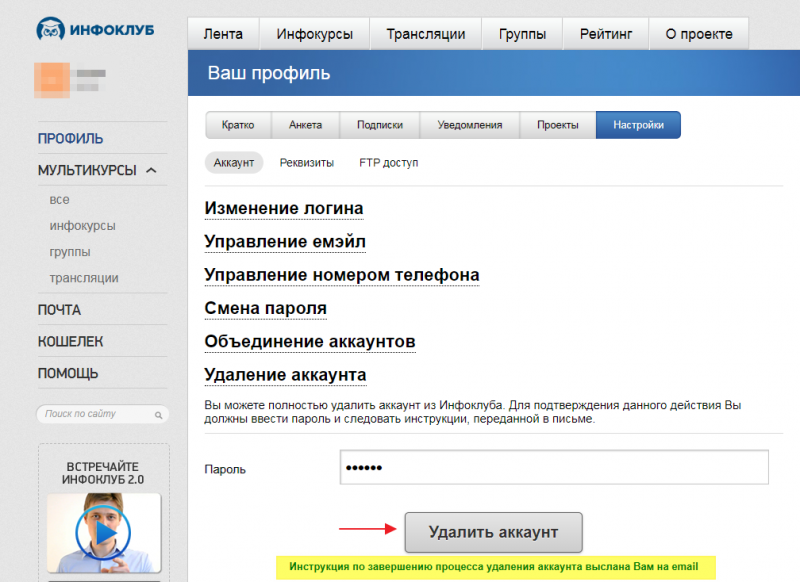
Task: Expand Управление номером телефона section
Action: click(342, 275)
